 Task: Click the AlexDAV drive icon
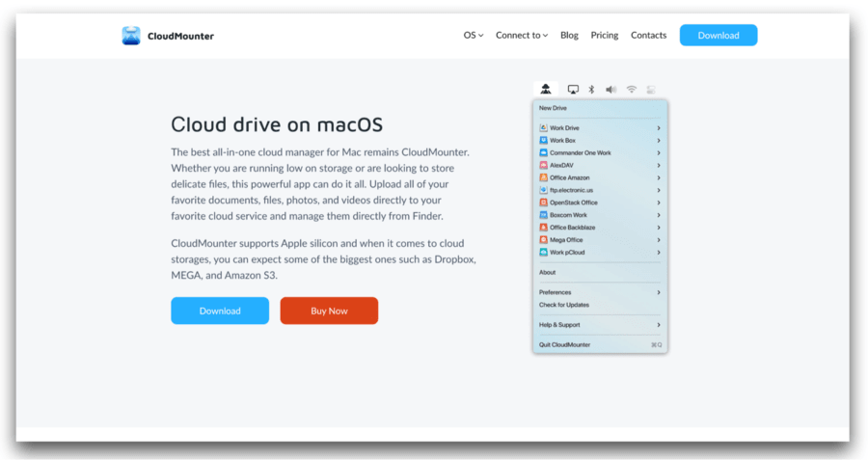tap(544, 165)
